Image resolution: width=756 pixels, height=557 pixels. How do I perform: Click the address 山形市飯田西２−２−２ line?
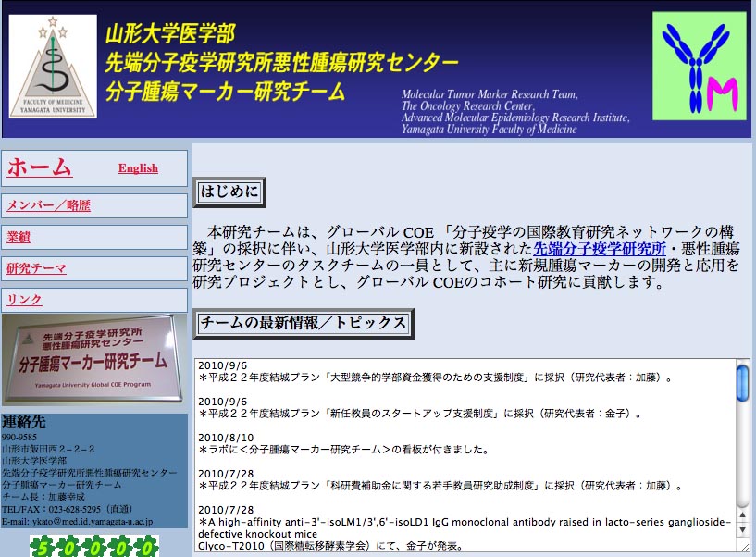pos(48,449)
